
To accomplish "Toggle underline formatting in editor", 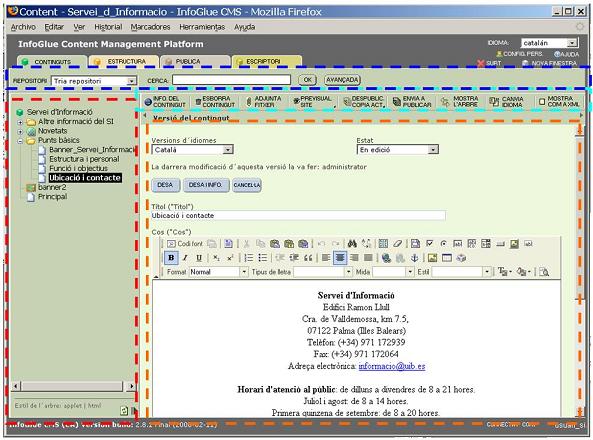I will point(199,258).
